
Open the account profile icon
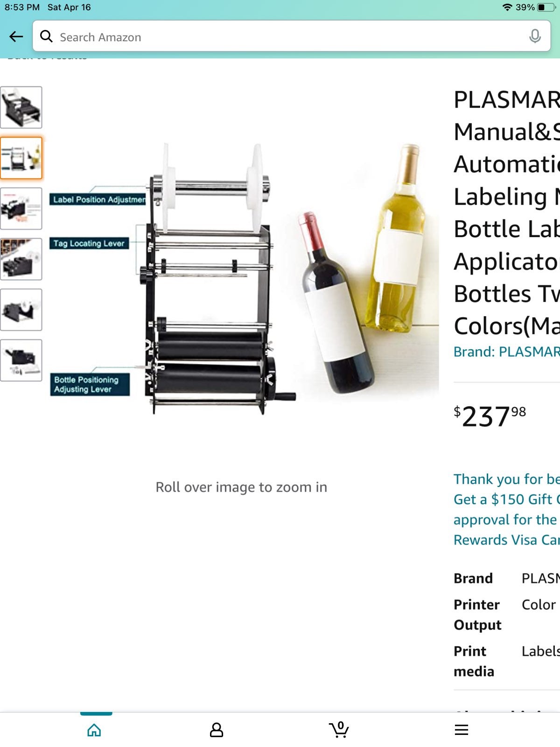point(217,730)
